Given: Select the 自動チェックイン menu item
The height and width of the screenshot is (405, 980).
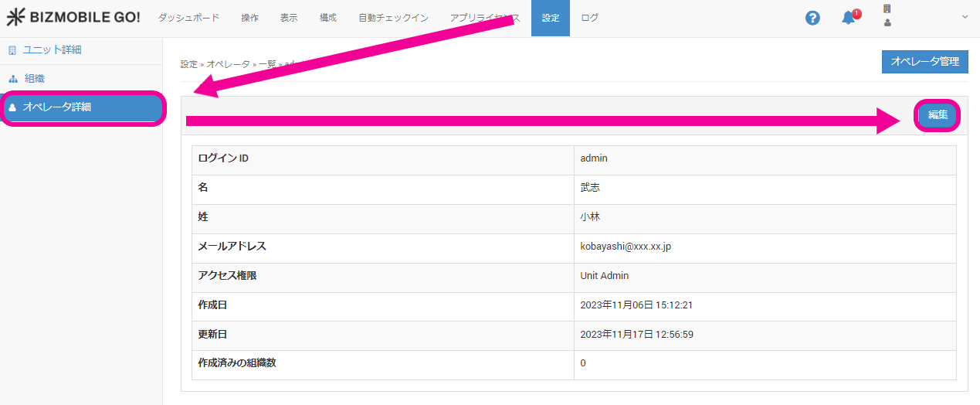Looking at the screenshot, I should [x=393, y=18].
